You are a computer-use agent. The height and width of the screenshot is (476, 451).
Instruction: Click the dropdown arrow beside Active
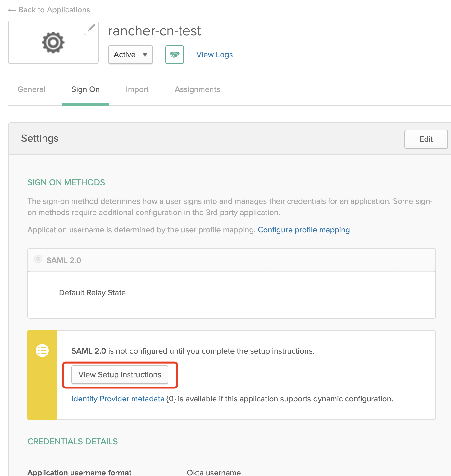tap(145, 55)
